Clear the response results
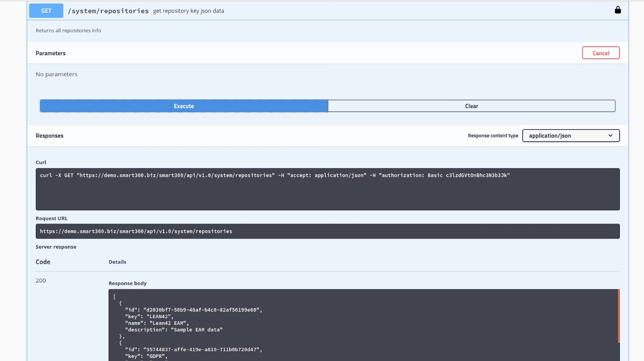The image size is (644, 361). (x=471, y=106)
